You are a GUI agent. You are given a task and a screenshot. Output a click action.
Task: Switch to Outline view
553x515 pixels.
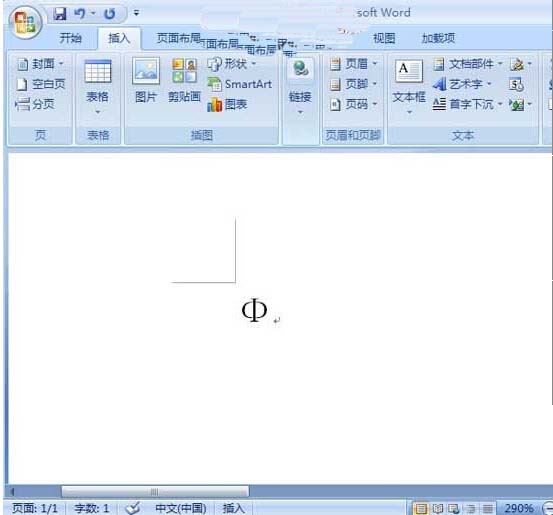(x=470, y=508)
